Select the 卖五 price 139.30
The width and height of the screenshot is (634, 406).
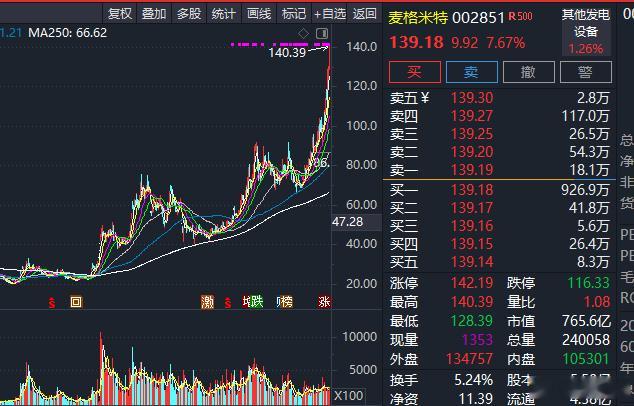point(472,98)
